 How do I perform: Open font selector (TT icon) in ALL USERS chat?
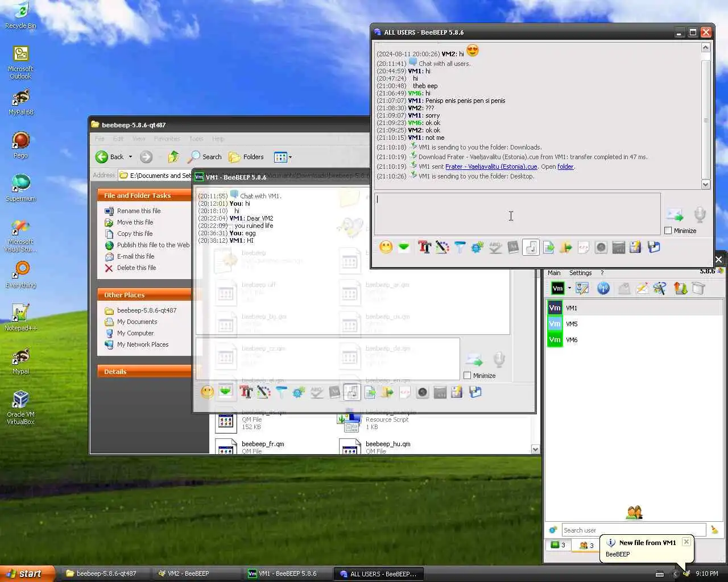424,247
